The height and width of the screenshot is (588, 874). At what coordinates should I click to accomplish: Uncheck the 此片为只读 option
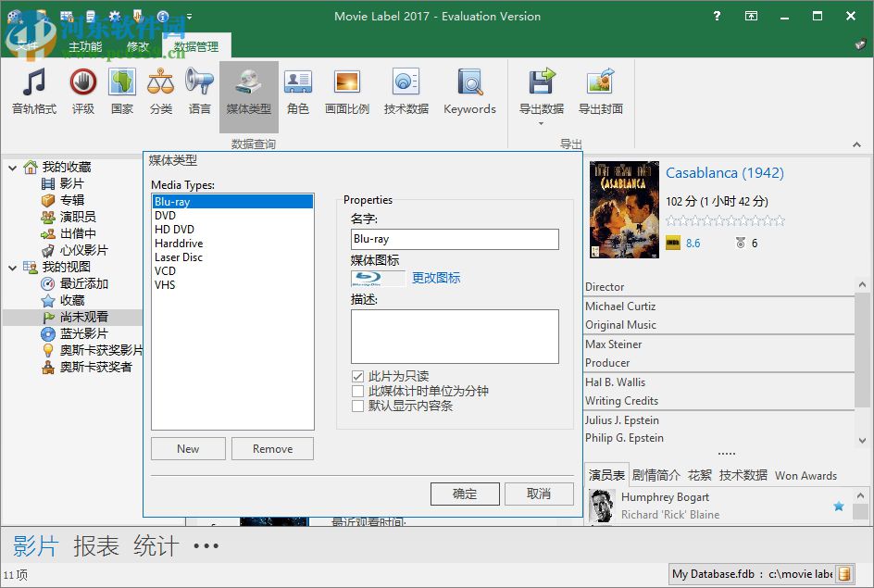tap(358, 377)
